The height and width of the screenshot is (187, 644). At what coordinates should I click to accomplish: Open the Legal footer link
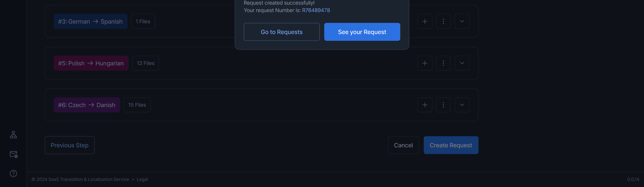(x=142, y=179)
